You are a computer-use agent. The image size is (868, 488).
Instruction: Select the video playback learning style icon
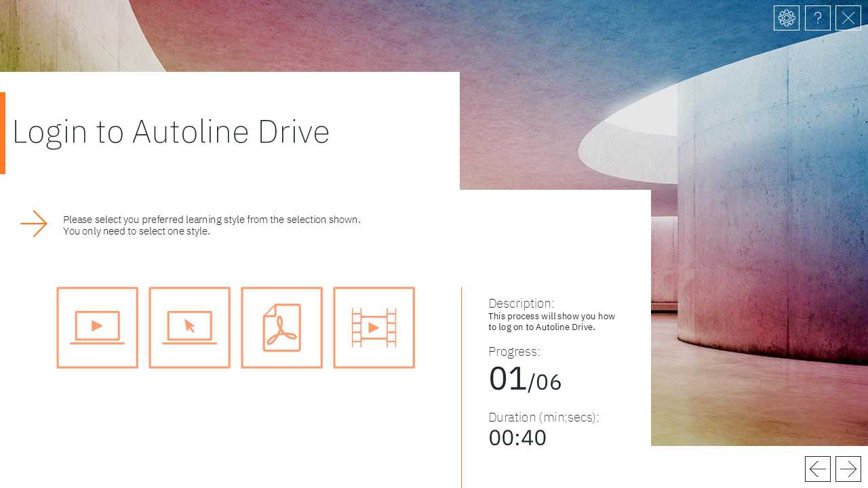point(97,328)
